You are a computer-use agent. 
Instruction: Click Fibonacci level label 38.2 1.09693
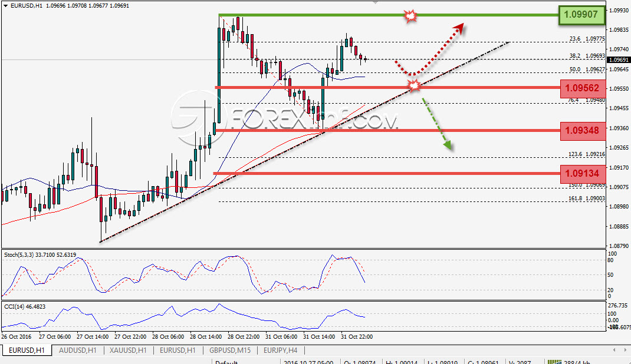(x=587, y=56)
